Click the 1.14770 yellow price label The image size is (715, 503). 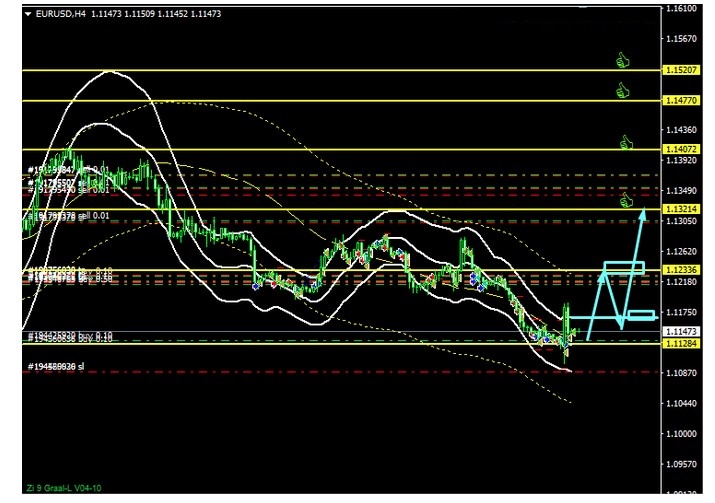(678, 101)
